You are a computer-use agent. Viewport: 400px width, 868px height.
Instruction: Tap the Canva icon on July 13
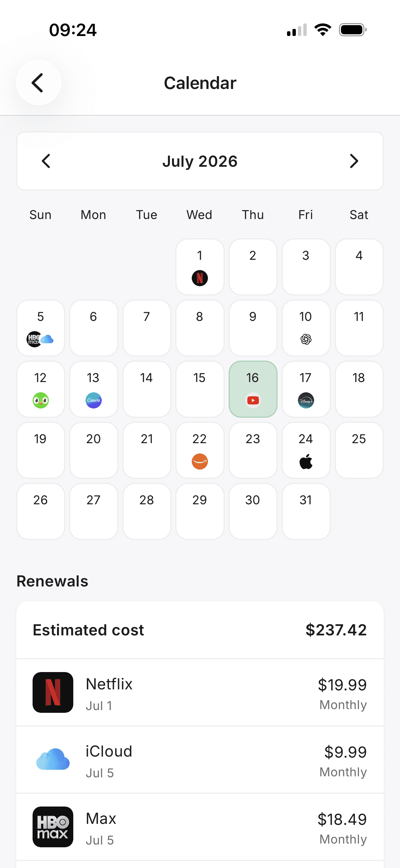pos(94,400)
